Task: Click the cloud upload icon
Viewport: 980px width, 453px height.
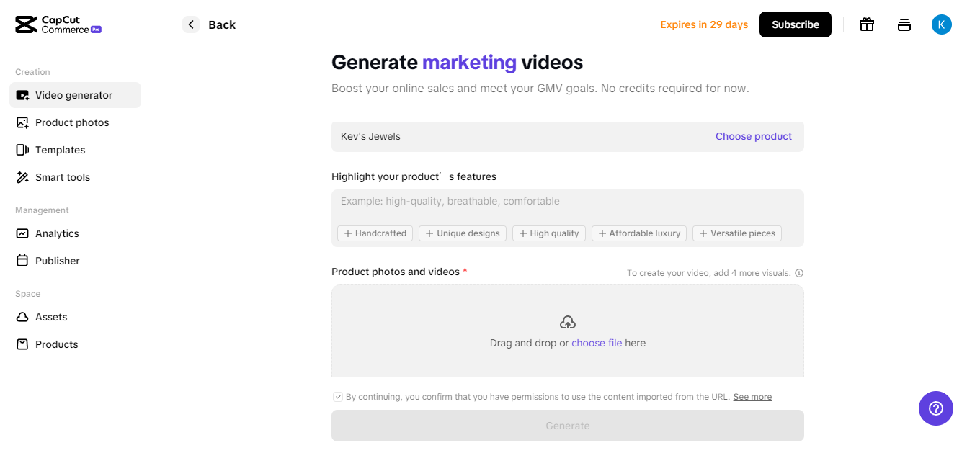Action: tap(568, 322)
